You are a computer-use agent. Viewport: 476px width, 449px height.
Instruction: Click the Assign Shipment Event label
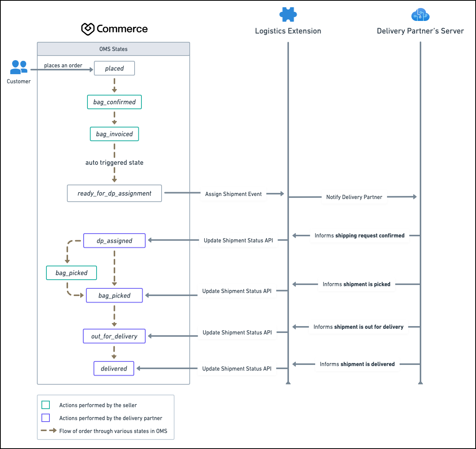coord(233,194)
